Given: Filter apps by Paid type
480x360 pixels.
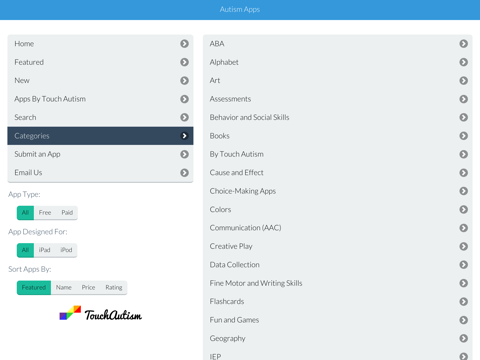Looking at the screenshot, I should click(67, 213).
